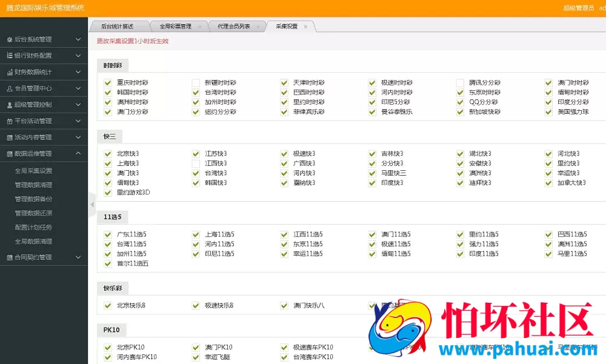Expand the 后台系统管理 menu chevron
The height and width of the screenshot is (364, 606).
click(78, 39)
